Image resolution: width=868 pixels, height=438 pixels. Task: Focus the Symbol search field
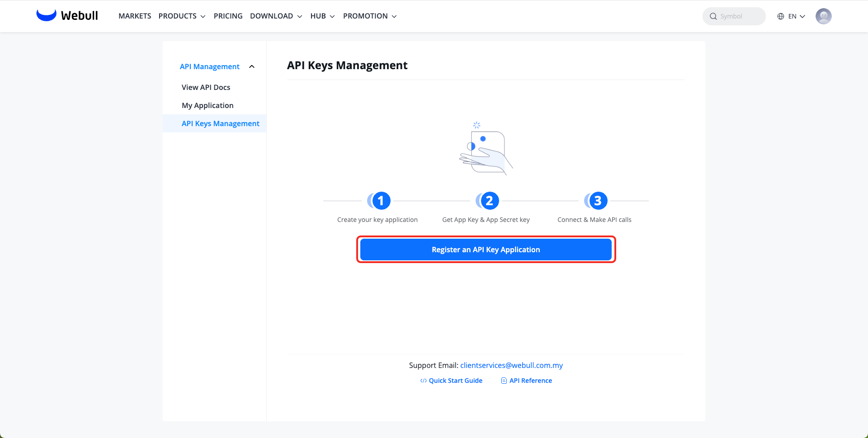pyautogui.click(x=734, y=16)
